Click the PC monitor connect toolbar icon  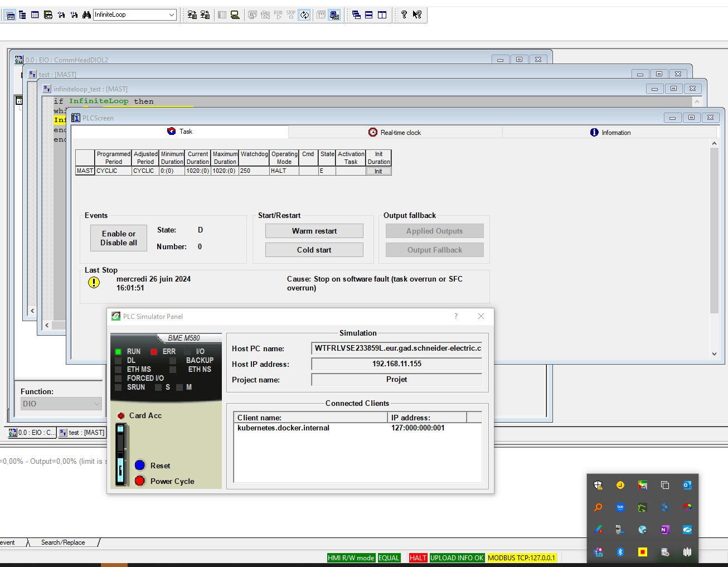pos(235,15)
